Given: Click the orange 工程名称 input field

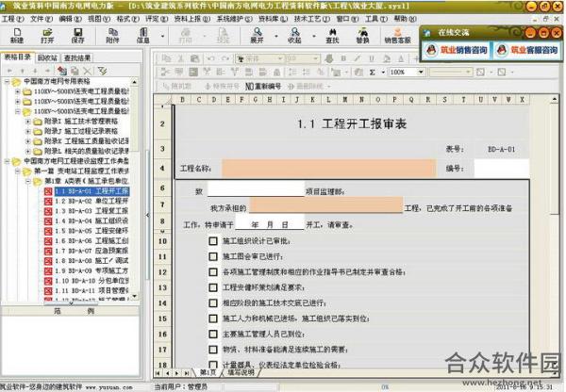Looking at the screenshot, I should click(x=329, y=168).
